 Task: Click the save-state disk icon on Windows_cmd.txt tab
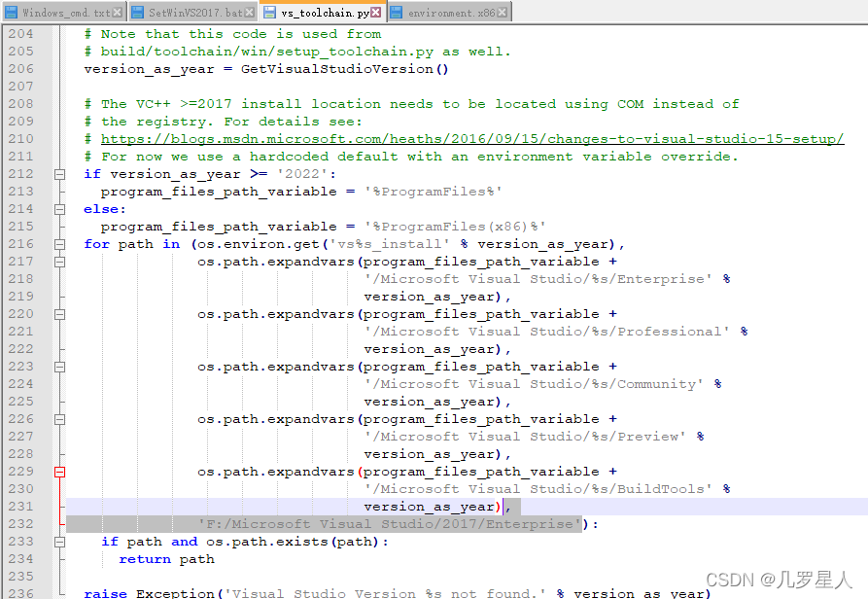point(9,13)
